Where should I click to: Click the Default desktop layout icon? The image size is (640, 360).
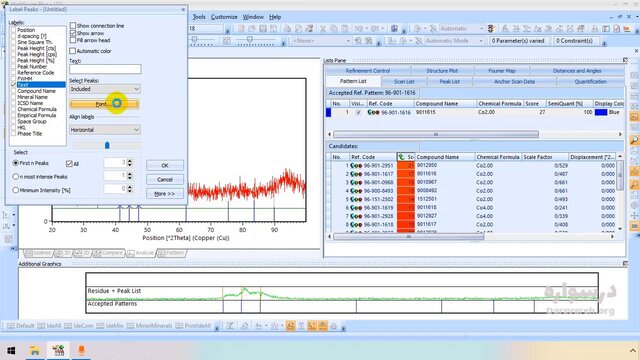coord(20,326)
